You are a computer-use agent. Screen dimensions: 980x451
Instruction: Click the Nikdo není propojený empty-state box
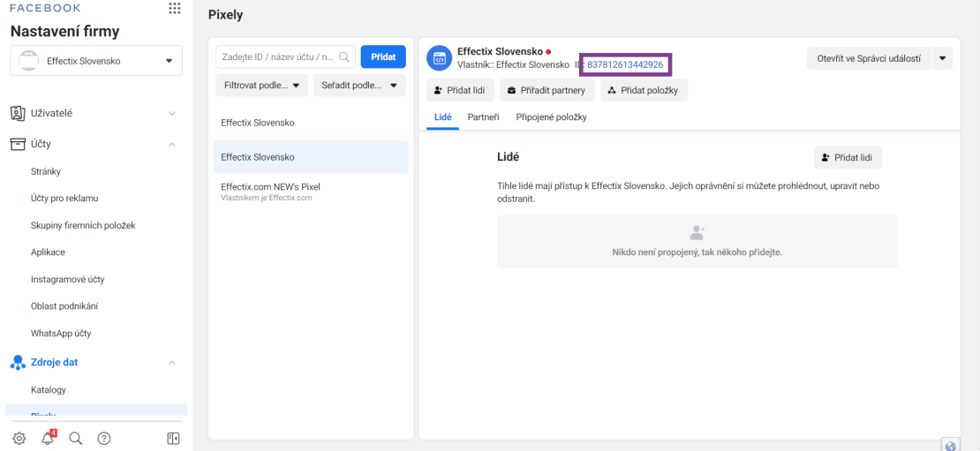pyautogui.click(x=697, y=241)
